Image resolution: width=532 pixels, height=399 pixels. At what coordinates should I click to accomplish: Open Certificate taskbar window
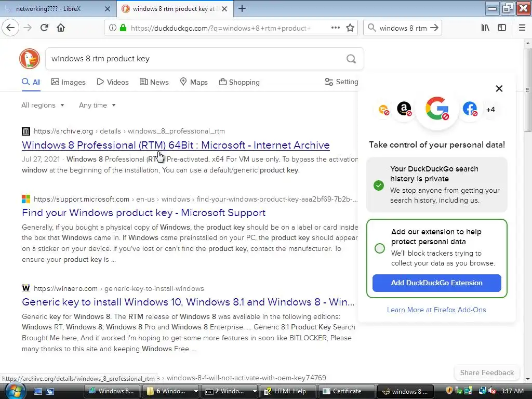pyautogui.click(x=347, y=391)
